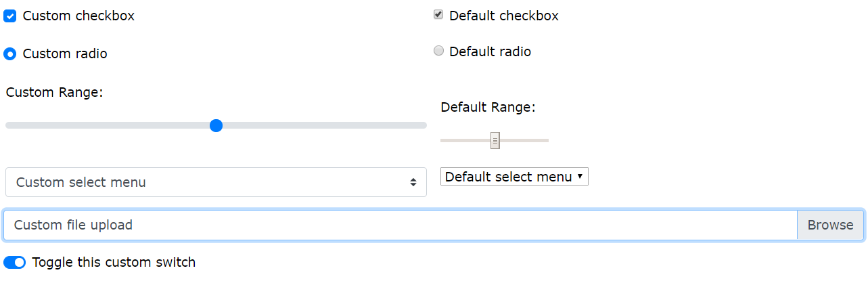Uncheck the Custom checkbox box
The height and width of the screenshot is (281, 868).
point(10,16)
